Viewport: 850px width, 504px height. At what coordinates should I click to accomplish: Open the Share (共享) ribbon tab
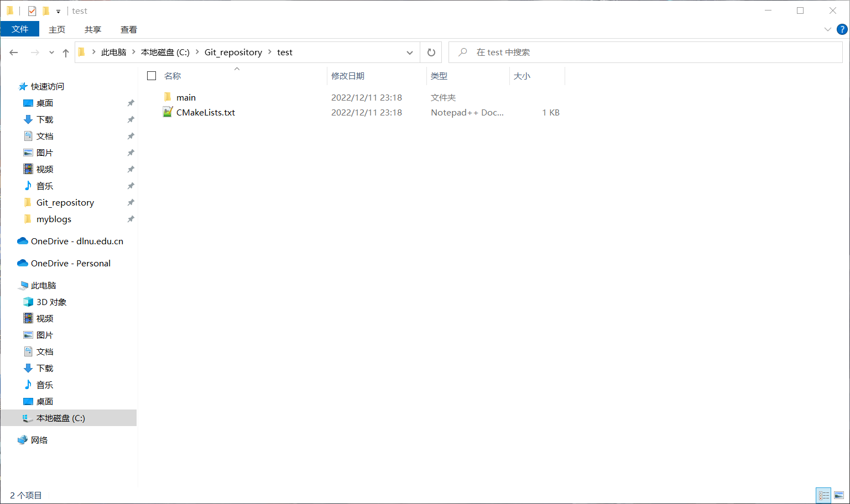tap(93, 29)
